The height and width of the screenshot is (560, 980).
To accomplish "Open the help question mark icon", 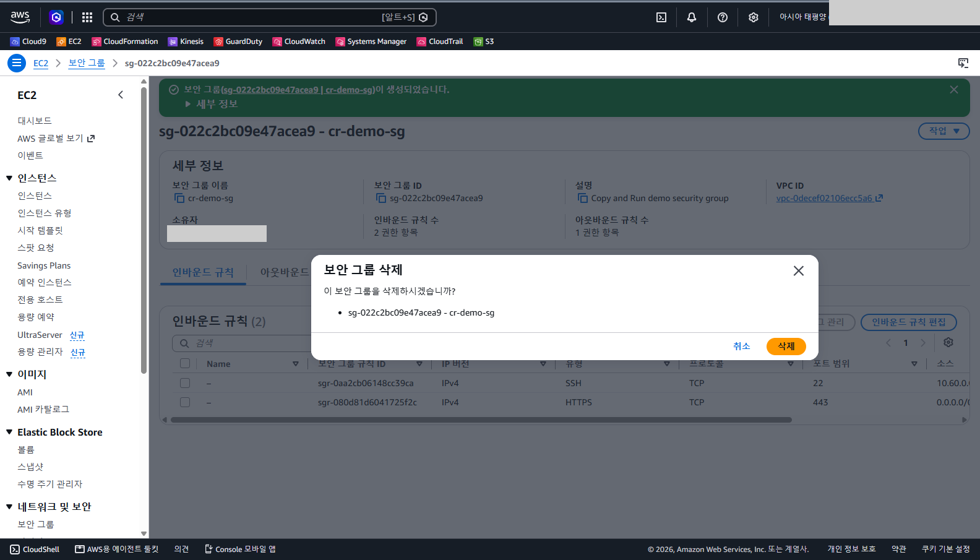I will coord(723,17).
